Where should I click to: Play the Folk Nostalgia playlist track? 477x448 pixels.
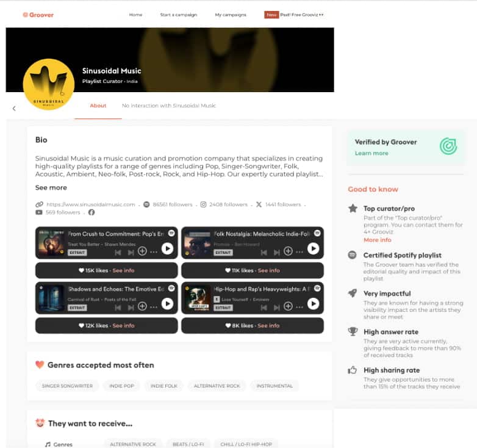[x=313, y=248]
